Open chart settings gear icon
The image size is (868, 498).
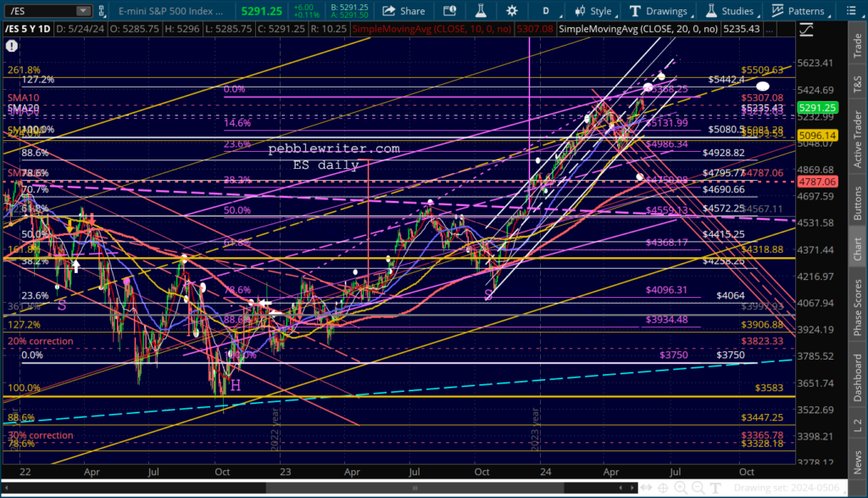click(512, 10)
